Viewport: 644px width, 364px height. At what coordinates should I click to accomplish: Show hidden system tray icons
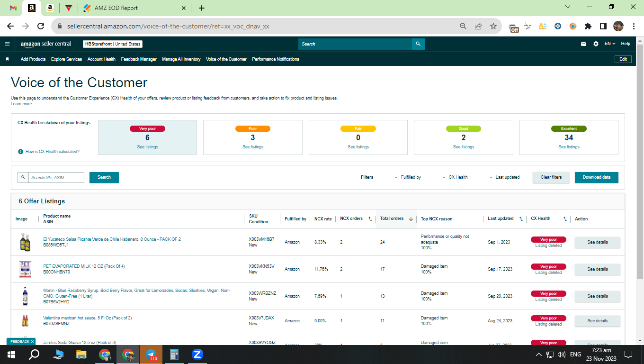(x=538, y=355)
